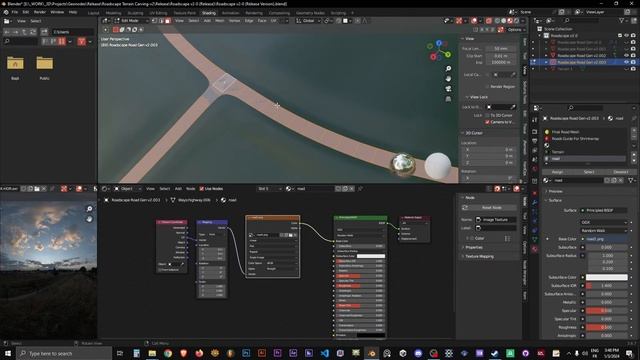Toggle the Camera to View checkbox
Screen dimensions: 640x360
[487, 122]
